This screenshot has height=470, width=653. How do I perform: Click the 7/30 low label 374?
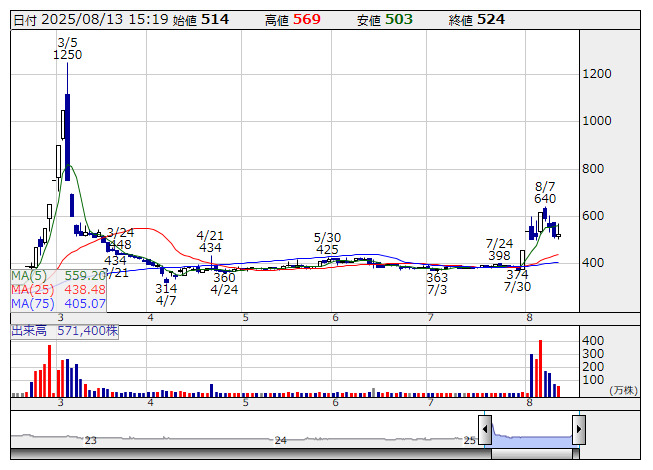517,275
